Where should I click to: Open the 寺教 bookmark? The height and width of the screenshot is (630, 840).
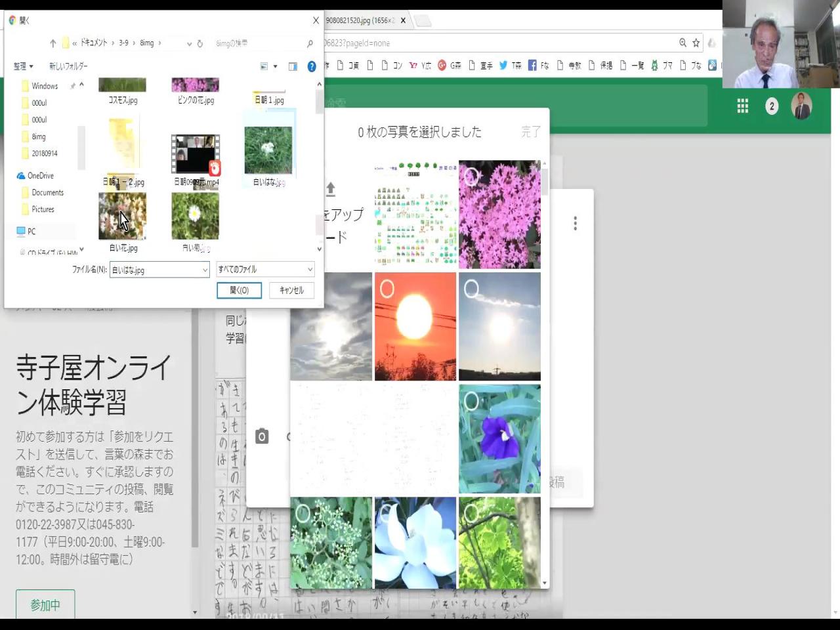(569, 65)
